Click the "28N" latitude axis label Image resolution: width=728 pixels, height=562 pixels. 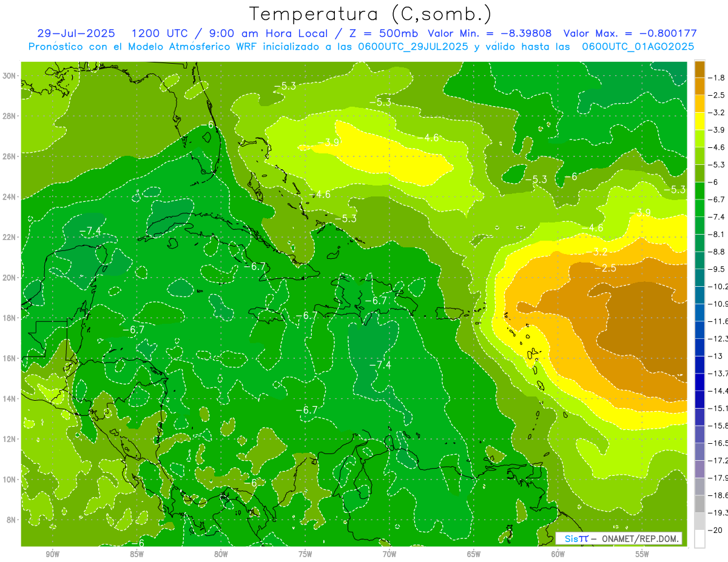coord(8,116)
